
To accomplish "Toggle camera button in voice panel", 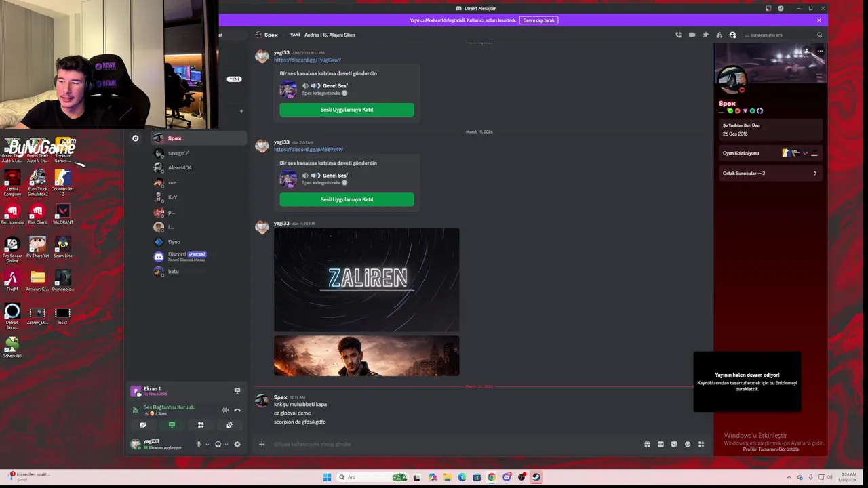I will 143,425.
